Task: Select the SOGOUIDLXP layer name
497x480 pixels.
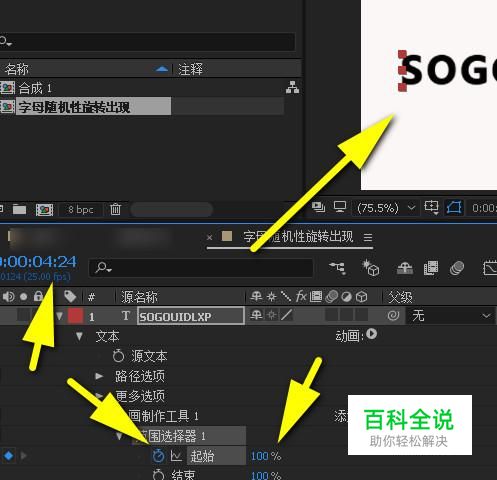Action: click(x=191, y=316)
